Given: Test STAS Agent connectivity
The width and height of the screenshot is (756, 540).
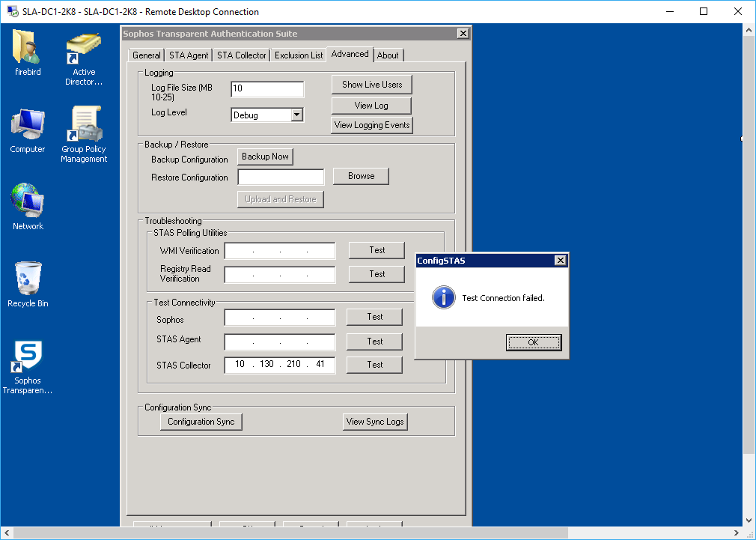Looking at the screenshot, I should click(374, 342).
